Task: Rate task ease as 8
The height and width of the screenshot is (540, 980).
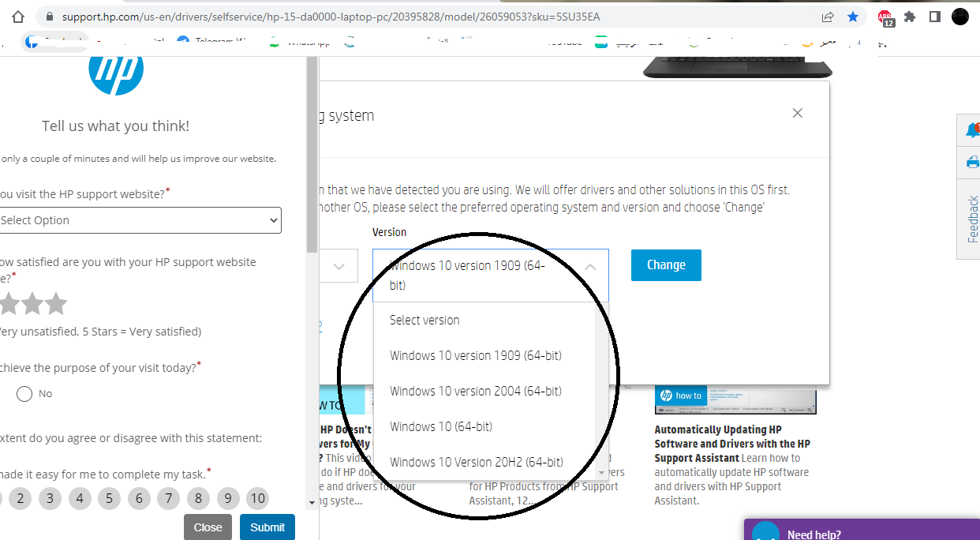Action: coord(199,498)
